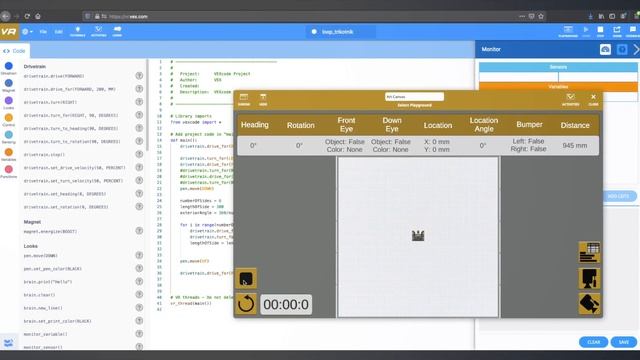Close the playground window
This screenshot has height=360, width=640.
click(593, 99)
